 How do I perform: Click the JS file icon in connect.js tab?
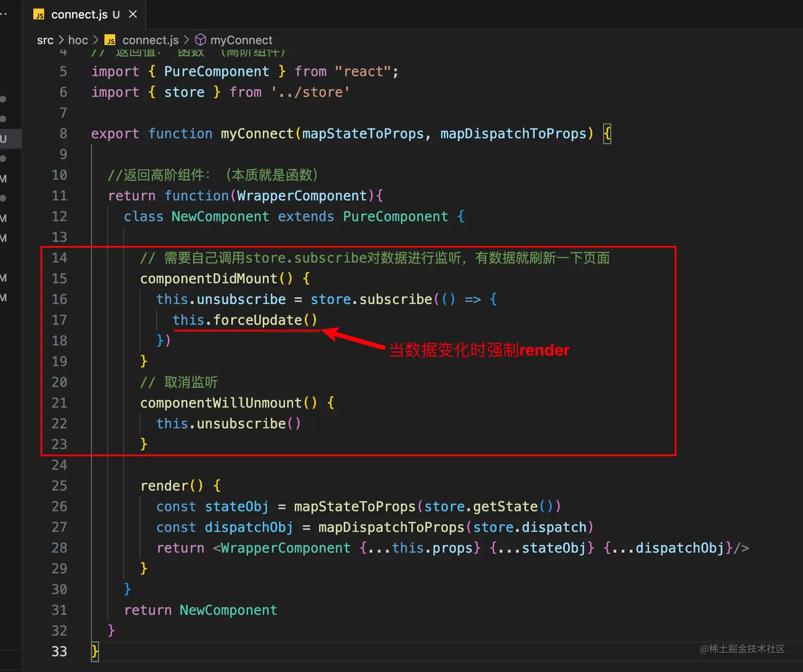coord(39,15)
